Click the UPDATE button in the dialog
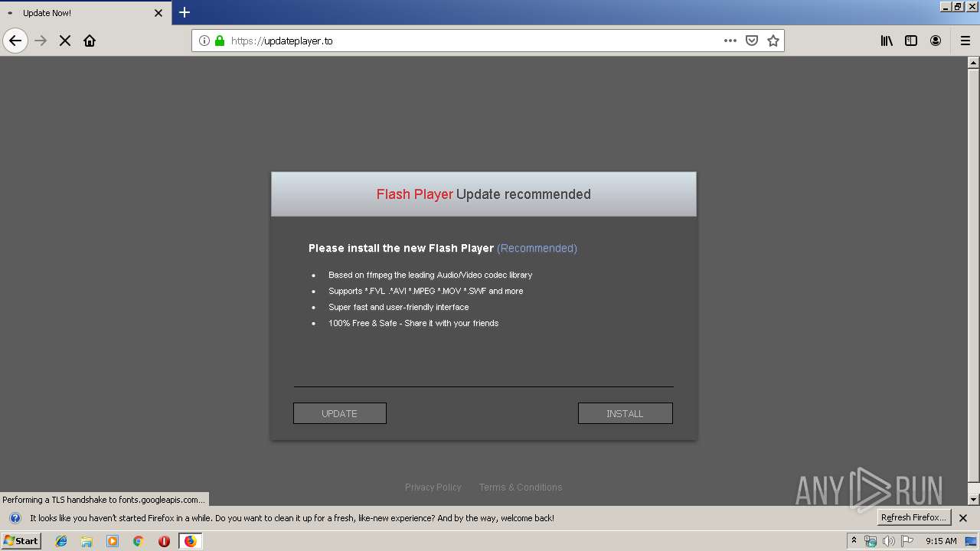The image size is (980, 551). pos(340,413)
